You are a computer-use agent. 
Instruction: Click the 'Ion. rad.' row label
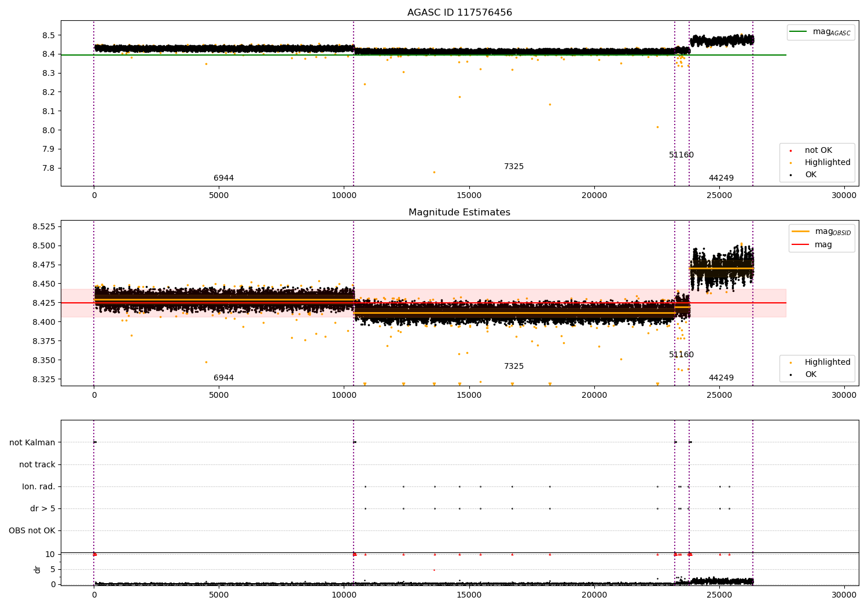[x=39, y=487]
